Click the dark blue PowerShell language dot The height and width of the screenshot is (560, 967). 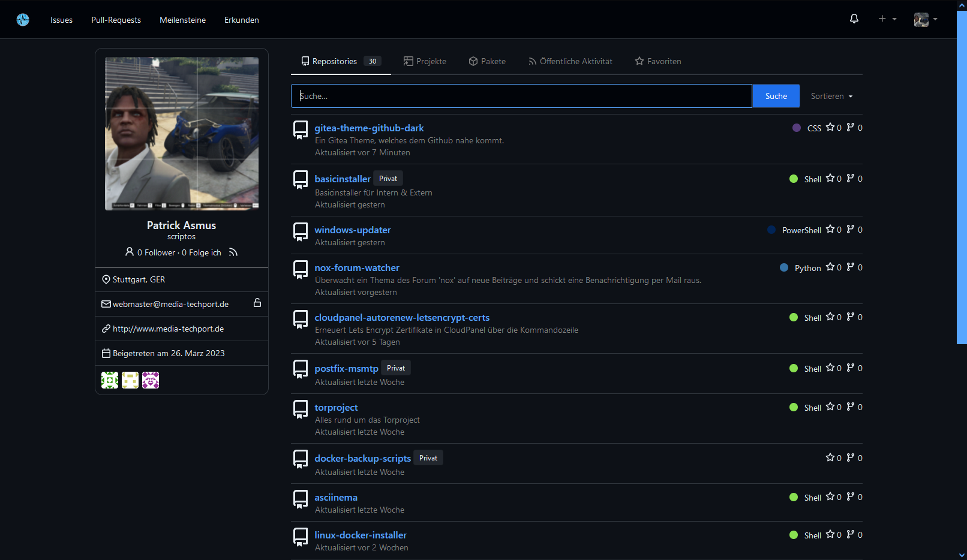click(x=771, y=230)
